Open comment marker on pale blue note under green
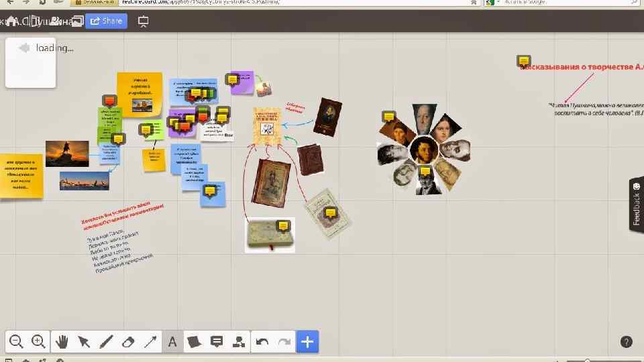This screenshot has width=644, height=362. [x=118, y=139]
